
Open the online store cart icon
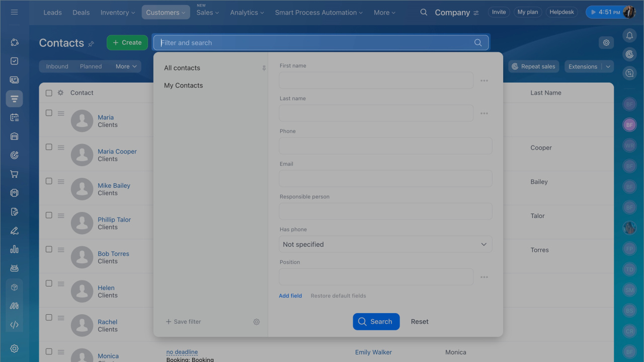(x=14, y=174)
